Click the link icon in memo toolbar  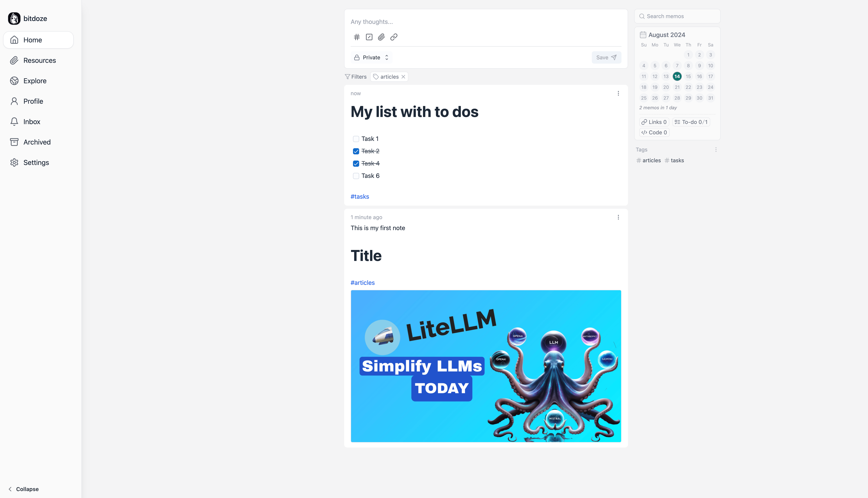coord(393,37)
